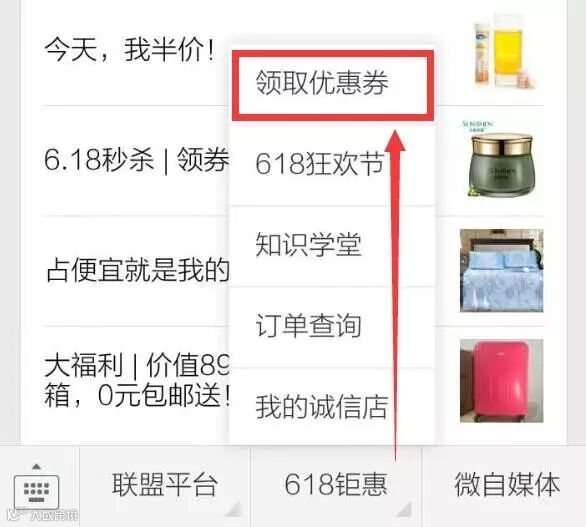Screen dimensions: 586x527
Task: Tap the juice drink product thumbnail
Action: pos(502,52)
